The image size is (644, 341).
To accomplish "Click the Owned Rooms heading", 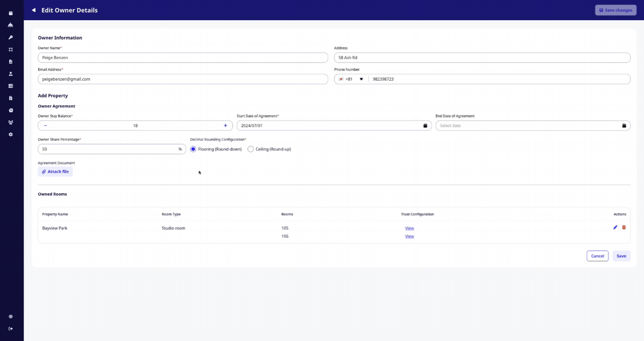I will pyautogui.click(x=52, y=194).
